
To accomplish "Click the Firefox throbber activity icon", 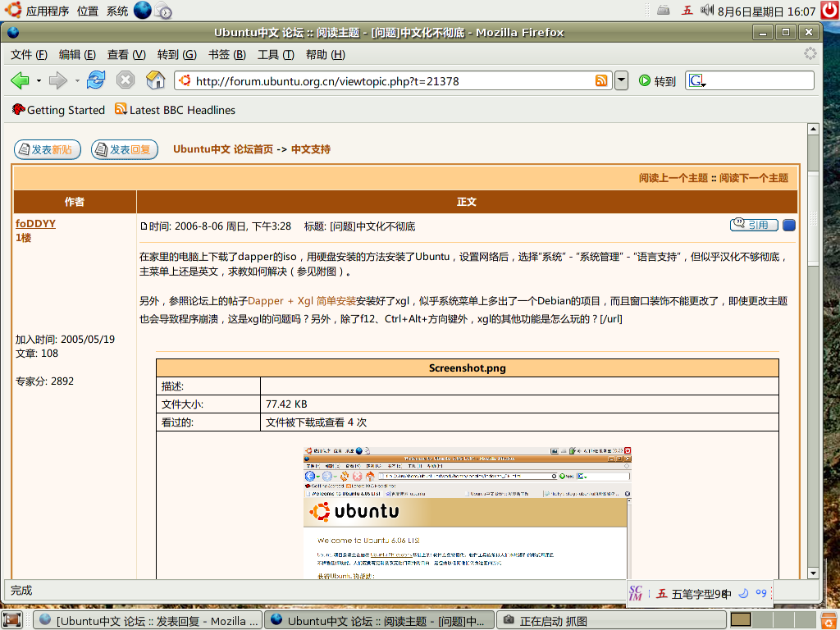I will (x=810, y=53).
